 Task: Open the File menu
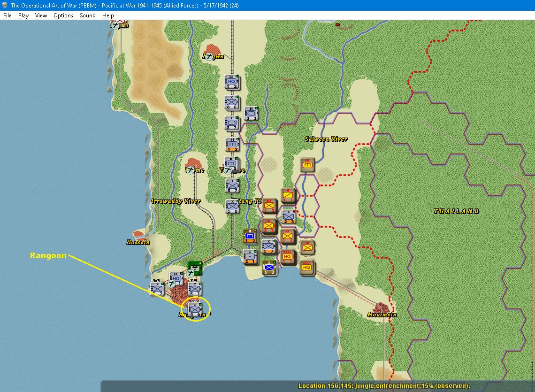7,15
